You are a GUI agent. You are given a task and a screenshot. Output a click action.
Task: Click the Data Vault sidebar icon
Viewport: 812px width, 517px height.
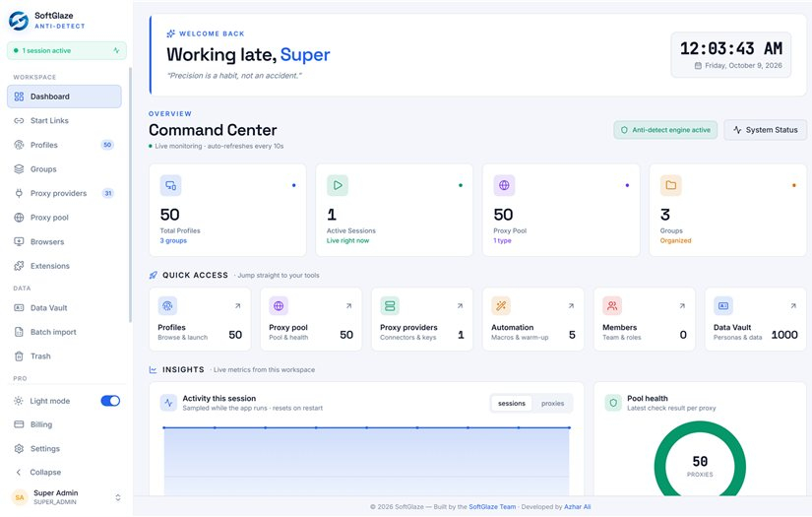click(x=19, y=307)
